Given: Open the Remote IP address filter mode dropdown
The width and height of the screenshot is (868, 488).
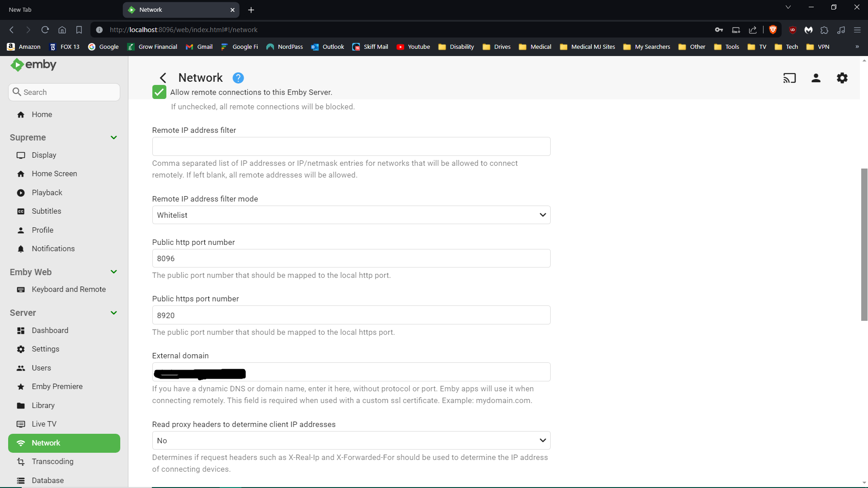Looking at the screenshot, I should 351,215.
